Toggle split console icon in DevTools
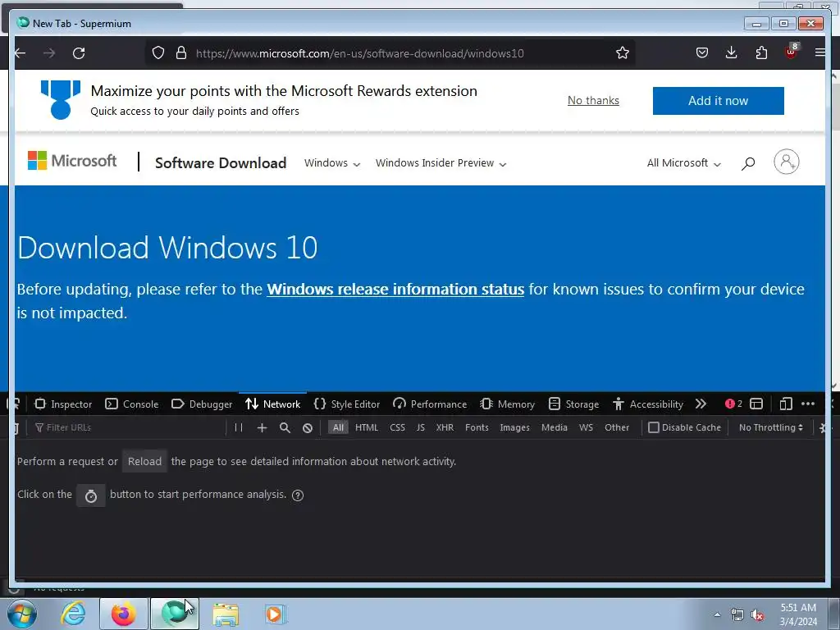Image resolution: width=840 pixels, height=630 pixels. 756,404
